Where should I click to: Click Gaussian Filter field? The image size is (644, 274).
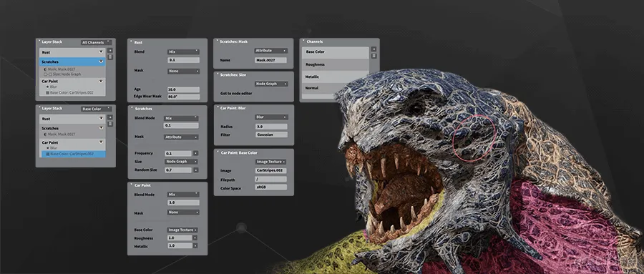point(271,134)
